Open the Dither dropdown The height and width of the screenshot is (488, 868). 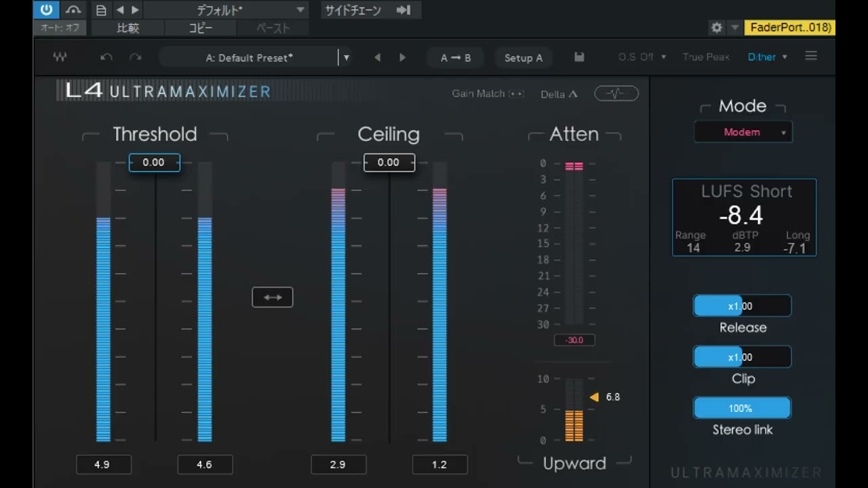768,57
